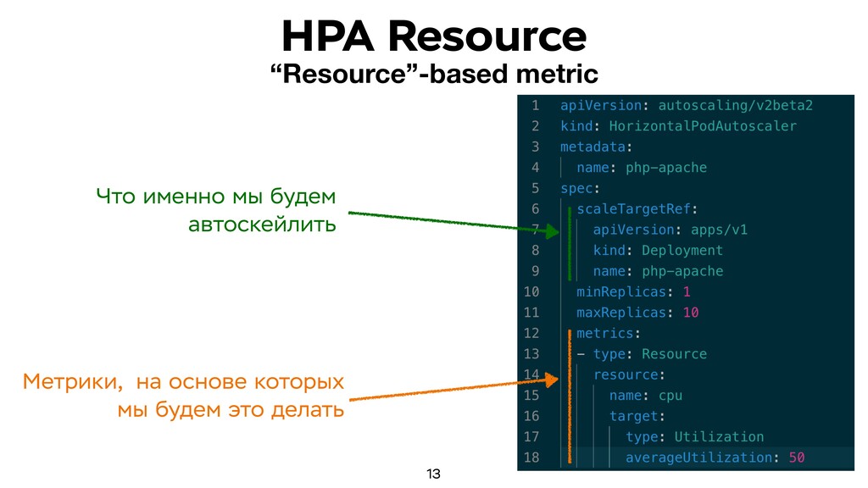Click the 'target:' key on line 16
The width and height of the screenshot is (868, 488).
(637, 416)
